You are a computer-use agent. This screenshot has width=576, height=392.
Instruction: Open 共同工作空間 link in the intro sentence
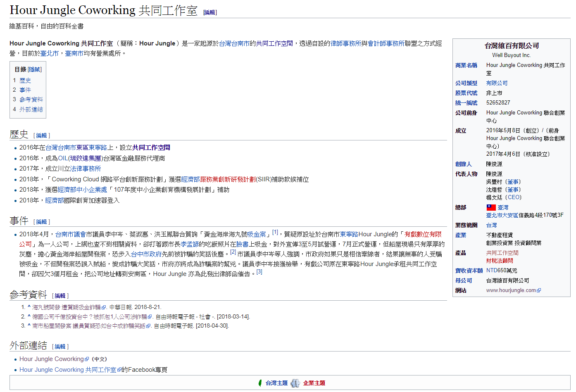pos(274,43)
